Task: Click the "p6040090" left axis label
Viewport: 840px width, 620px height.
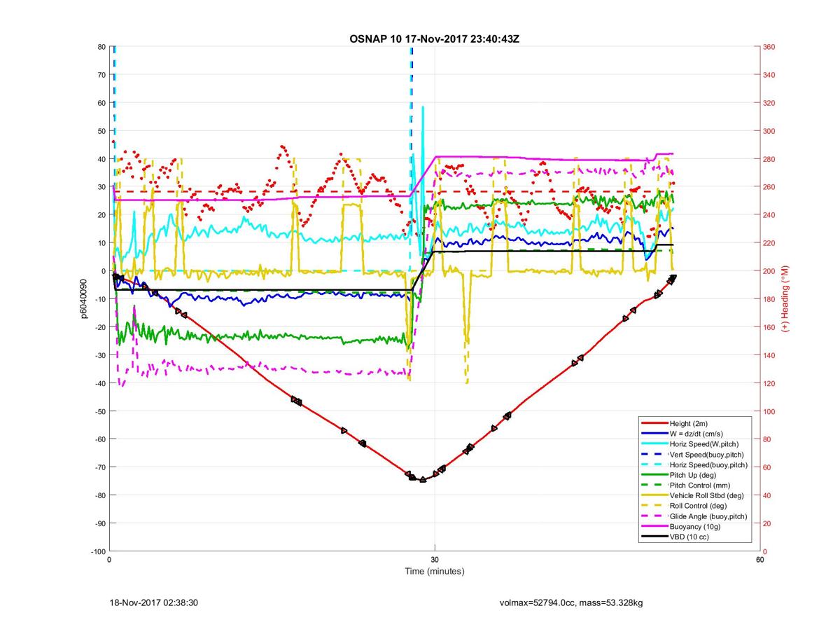Action: coord(83,299)
